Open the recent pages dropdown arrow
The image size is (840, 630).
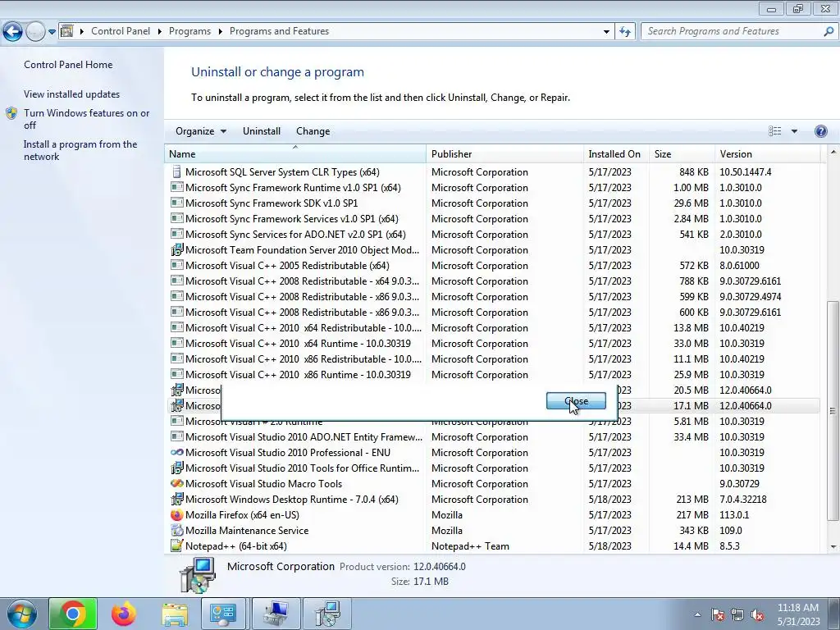[x=52, y=32]
